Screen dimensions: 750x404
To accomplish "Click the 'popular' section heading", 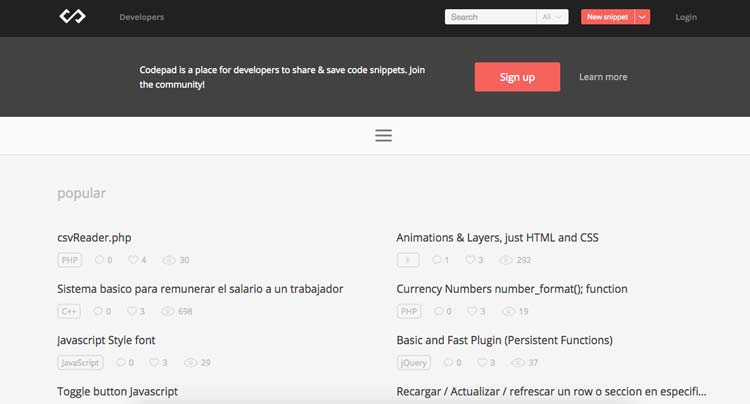I will 81,193.
